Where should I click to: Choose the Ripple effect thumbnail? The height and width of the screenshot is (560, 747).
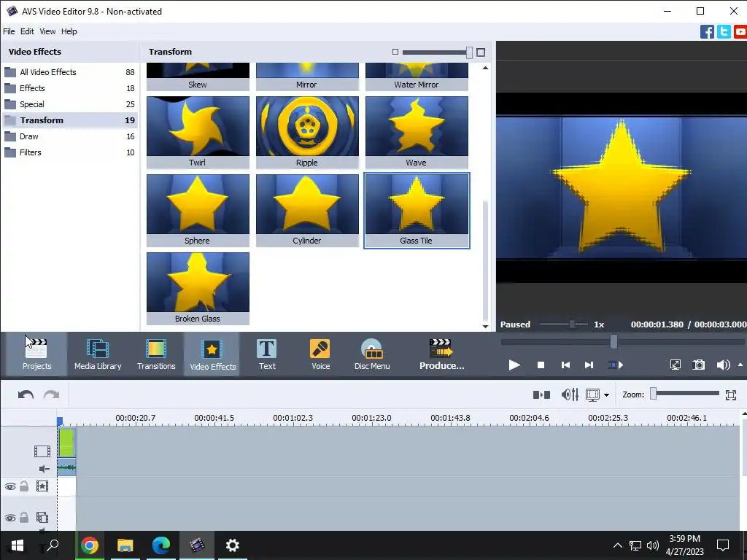(x=307, y=132)
